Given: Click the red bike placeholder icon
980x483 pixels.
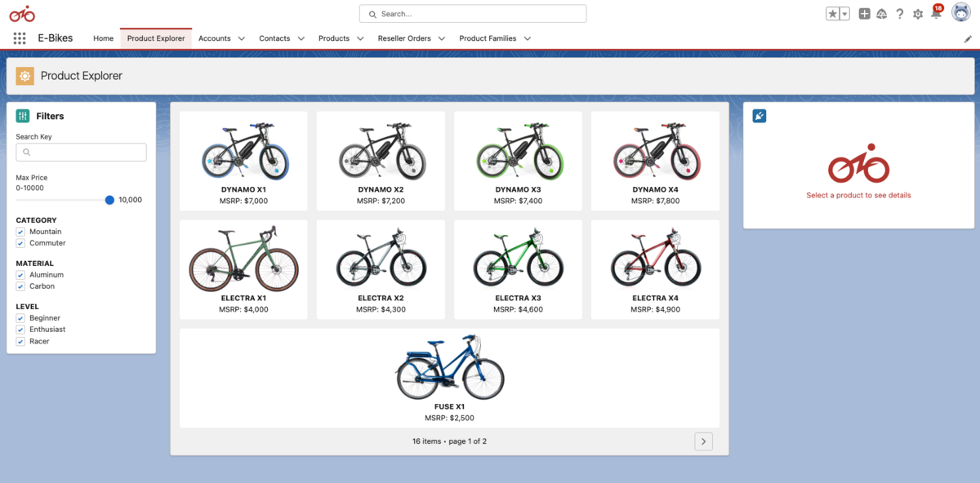Looking at the screenshot, I should 858,163.
